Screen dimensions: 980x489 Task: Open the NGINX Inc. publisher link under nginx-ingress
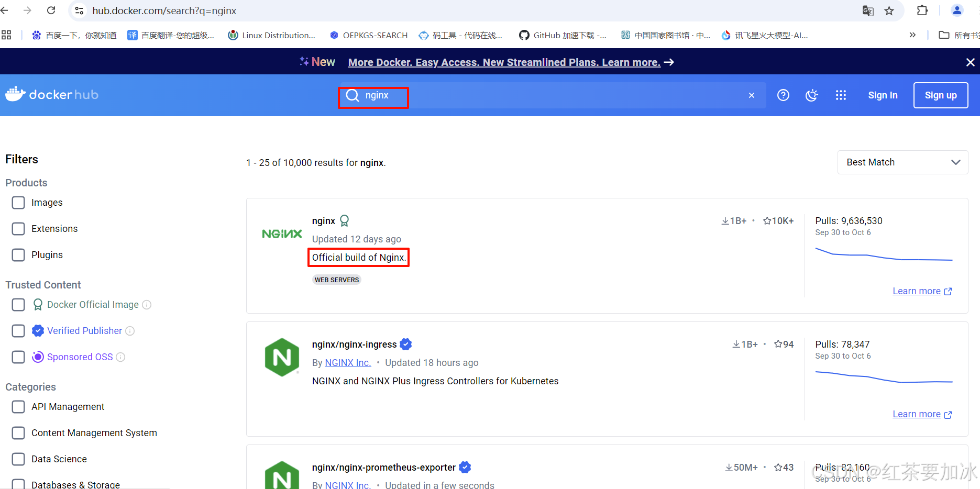coord(348,363)
